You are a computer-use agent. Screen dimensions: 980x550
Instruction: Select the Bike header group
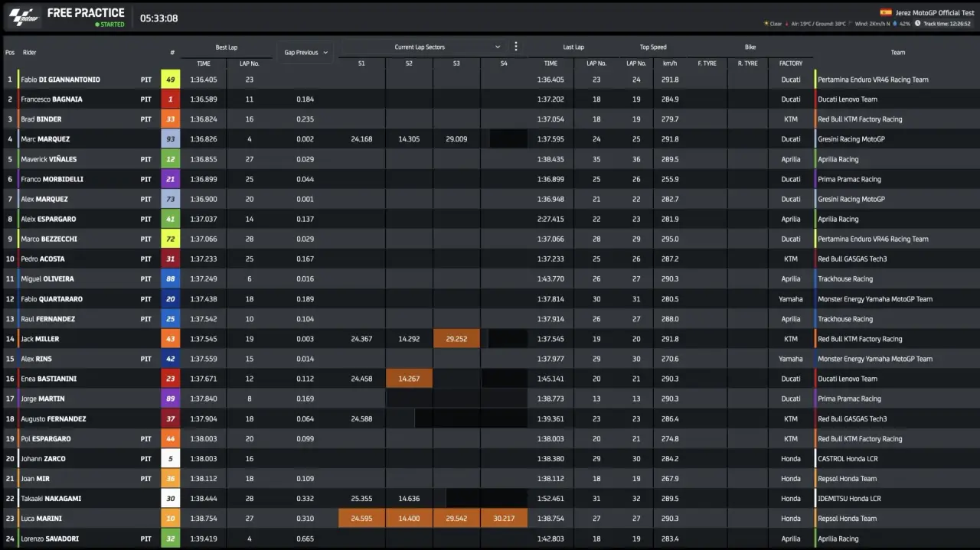point(750,47)
